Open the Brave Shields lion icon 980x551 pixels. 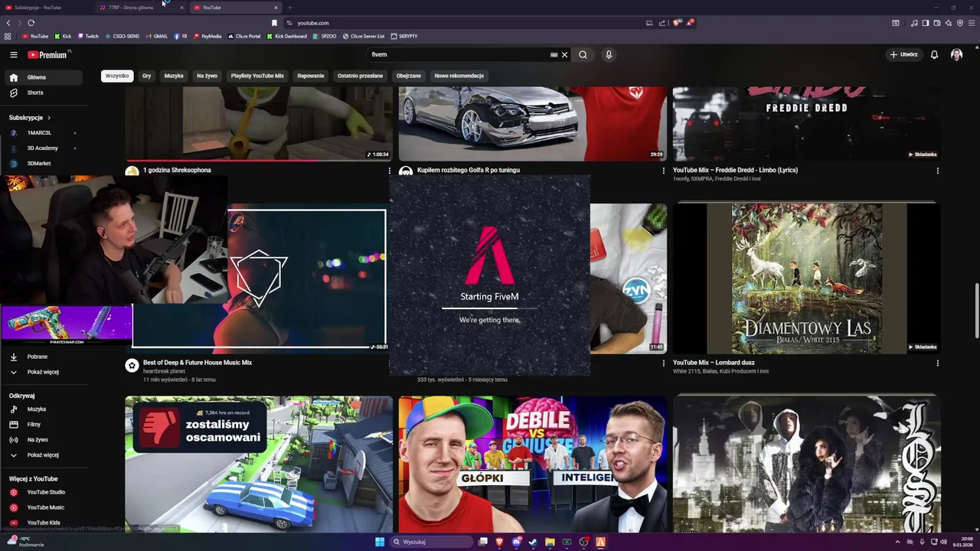tap(677, 23)
